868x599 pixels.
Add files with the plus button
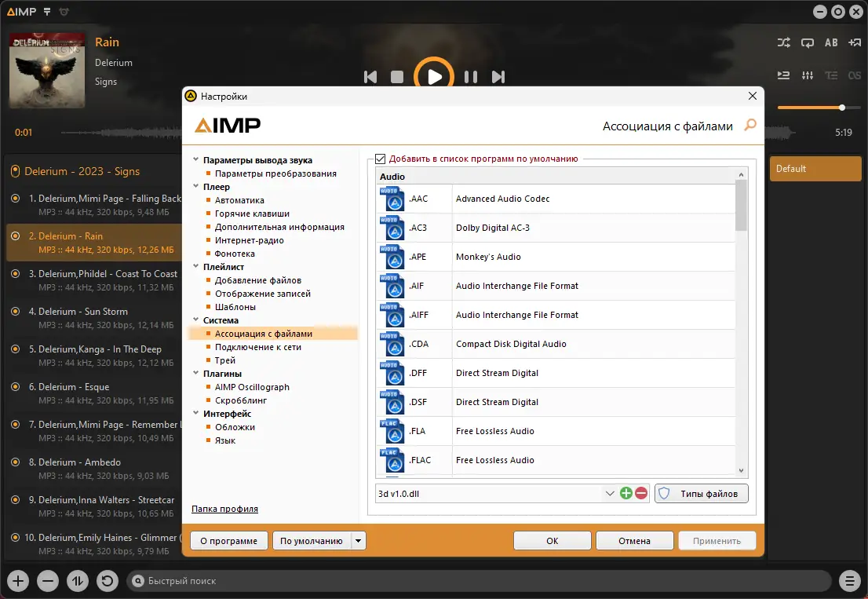coord(18,581)
